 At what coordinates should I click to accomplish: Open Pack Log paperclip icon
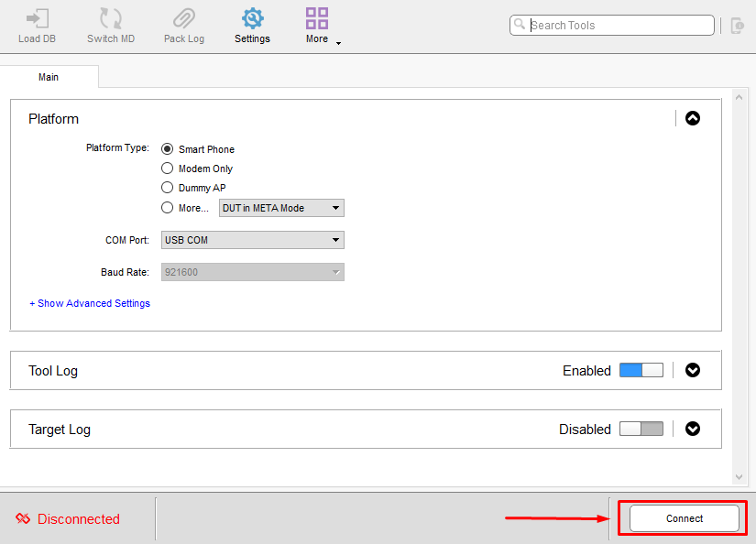184,19
